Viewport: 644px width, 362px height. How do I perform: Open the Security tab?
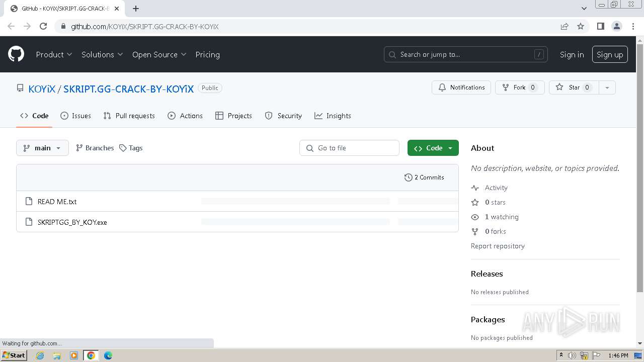283,116
